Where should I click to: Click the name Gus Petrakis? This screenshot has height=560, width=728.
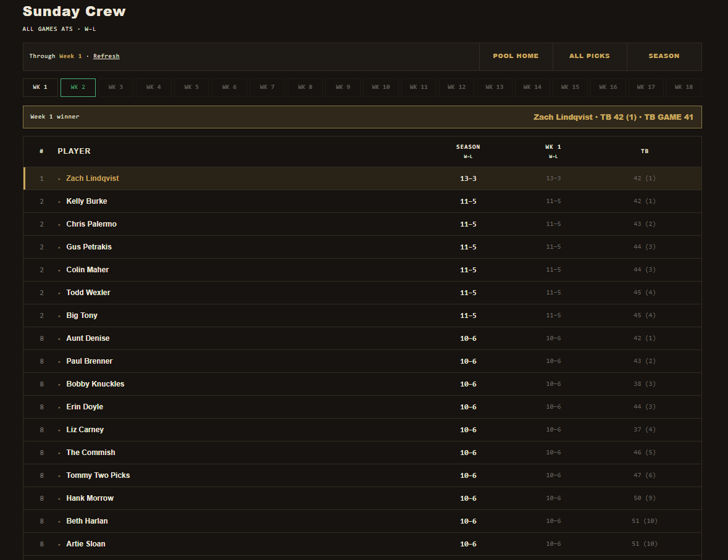pos(89,247)
